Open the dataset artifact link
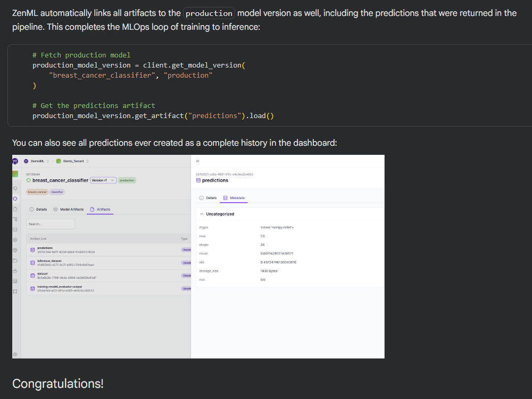The width and height of the screenshot is (532, 399). tap(43, 274)
